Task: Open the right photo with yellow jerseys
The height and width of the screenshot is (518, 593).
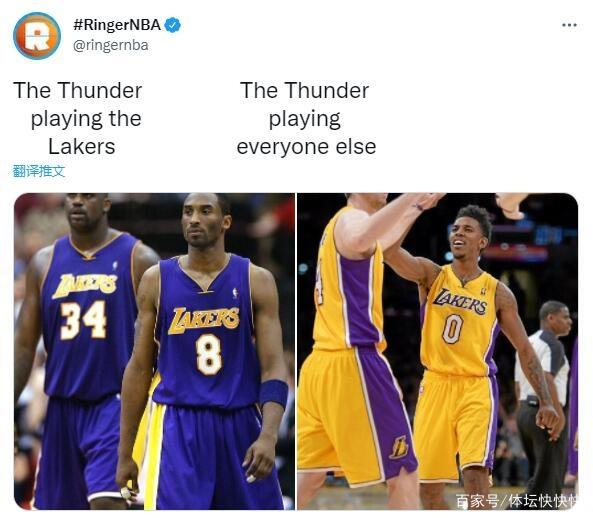Action: tap(438, 351)
